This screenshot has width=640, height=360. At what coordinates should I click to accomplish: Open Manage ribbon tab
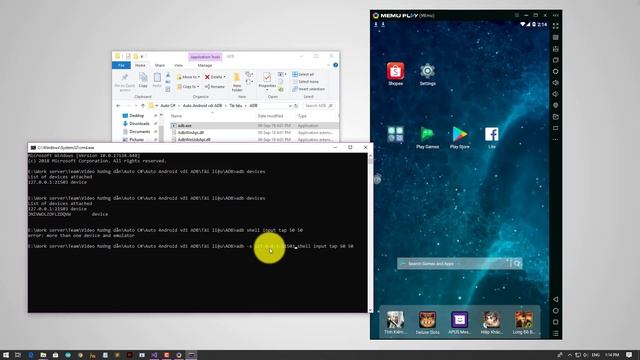204,65
